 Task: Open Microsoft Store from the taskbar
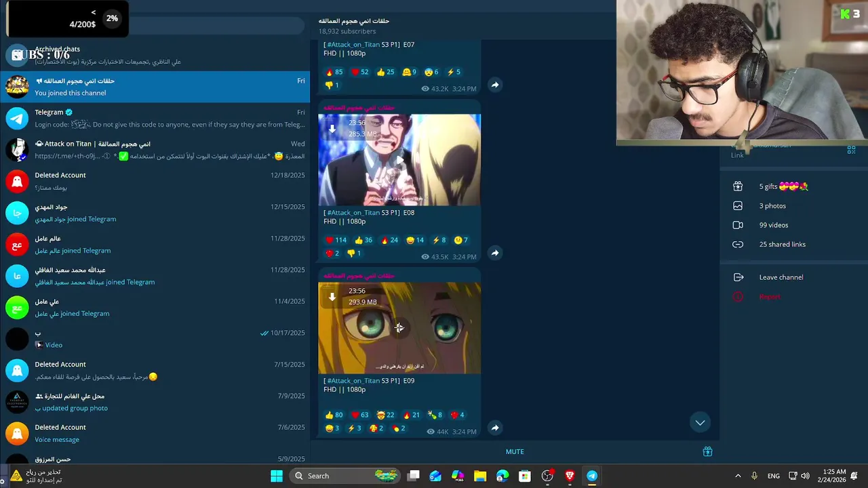pos(525,476)
